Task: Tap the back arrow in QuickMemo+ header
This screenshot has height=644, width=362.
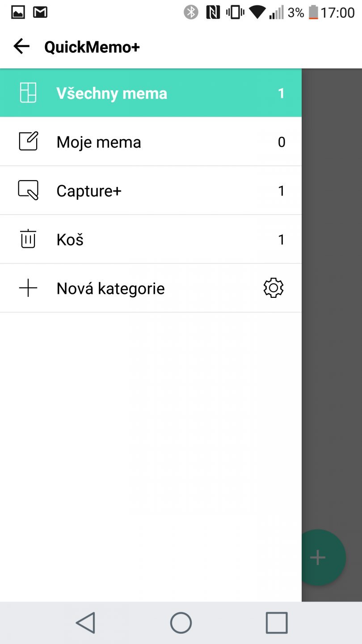Action: click(21, 46)
